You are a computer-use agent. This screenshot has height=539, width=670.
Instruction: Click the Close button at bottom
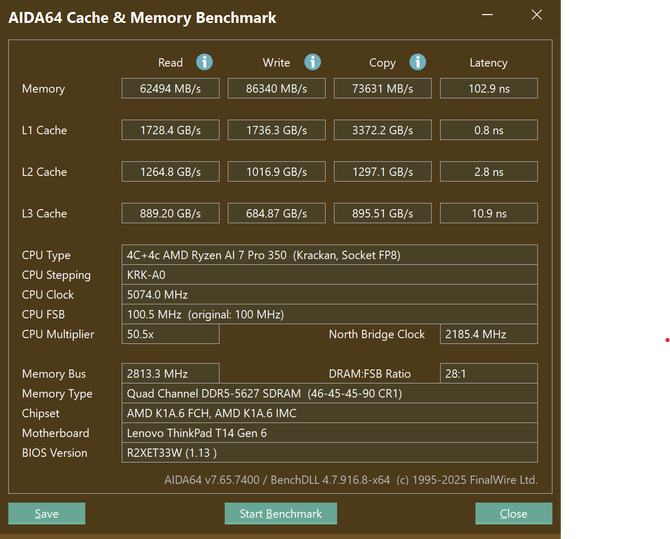(513, 513)
